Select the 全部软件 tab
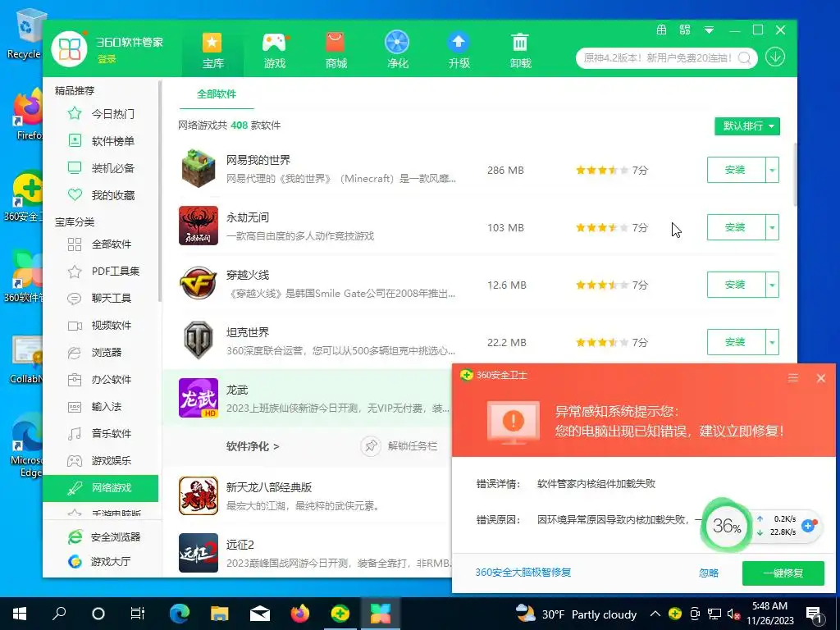Screen dimensions: 840x630 pyautogui.click(x=216, y=94)
